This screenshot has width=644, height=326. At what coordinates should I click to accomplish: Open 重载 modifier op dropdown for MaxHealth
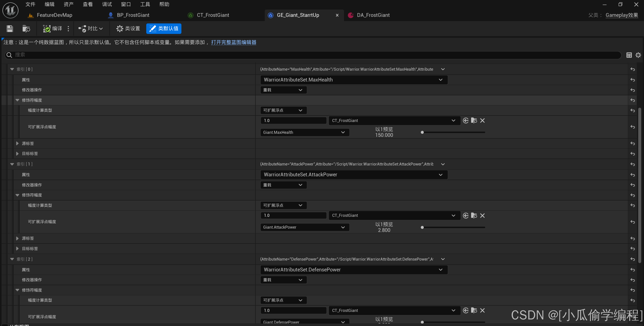(283, 90)
